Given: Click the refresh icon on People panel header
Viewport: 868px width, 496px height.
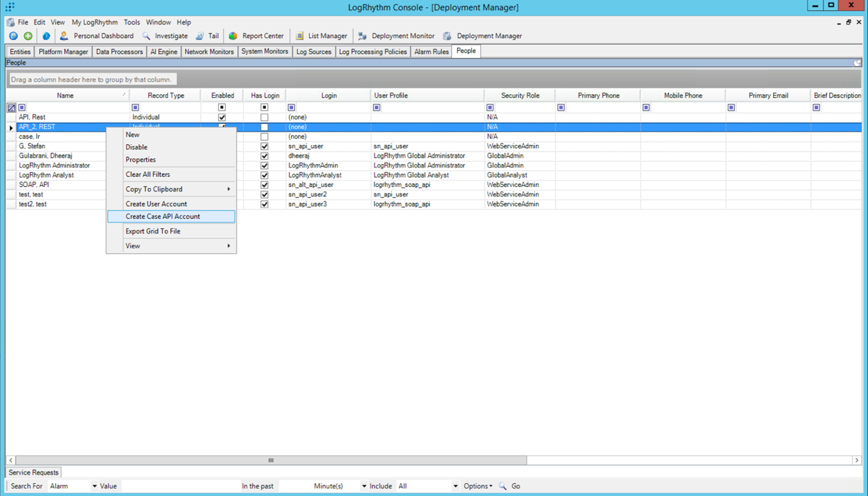Looking at the screenshot, I should pos(857,63).
